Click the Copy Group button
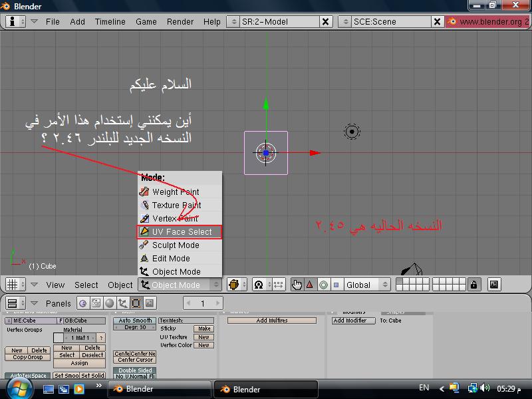 (28, 357)
